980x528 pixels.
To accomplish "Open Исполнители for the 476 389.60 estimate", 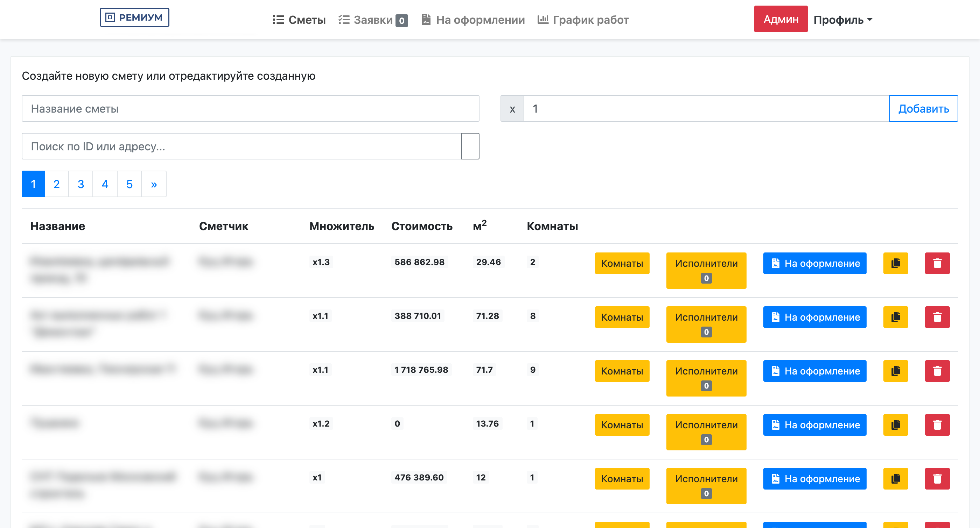I will [x=706, y=486].
